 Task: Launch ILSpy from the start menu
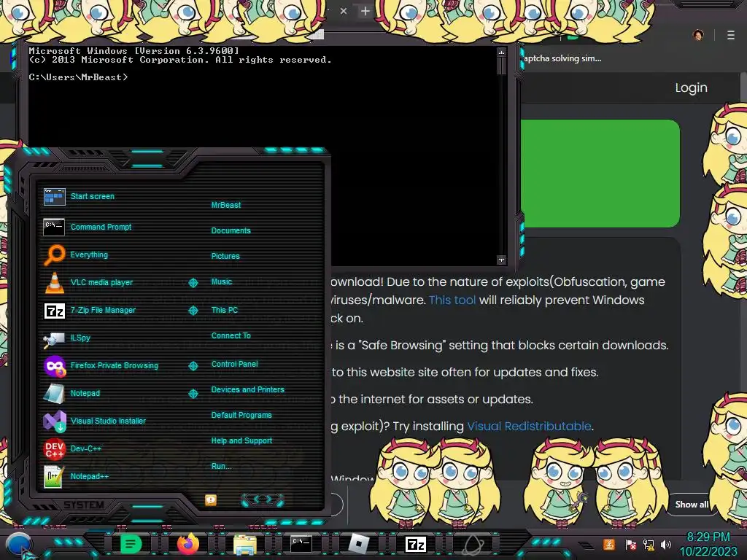click(67, 338)
